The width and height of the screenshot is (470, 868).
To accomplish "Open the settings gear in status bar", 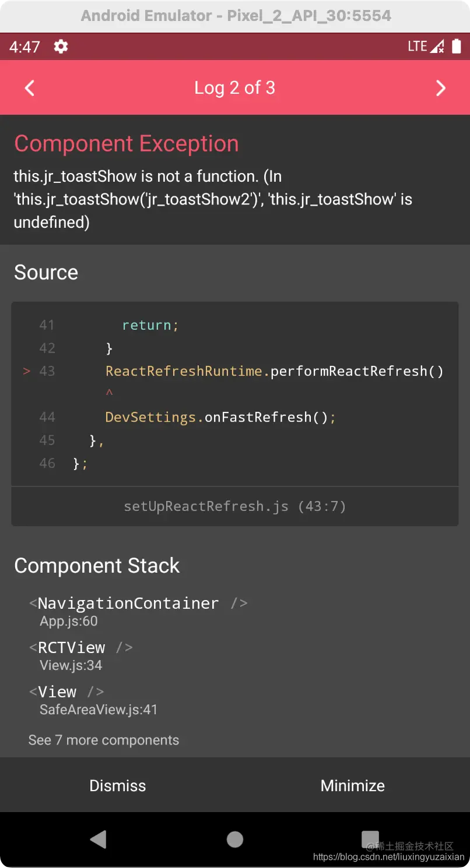I will pos(61,47).
